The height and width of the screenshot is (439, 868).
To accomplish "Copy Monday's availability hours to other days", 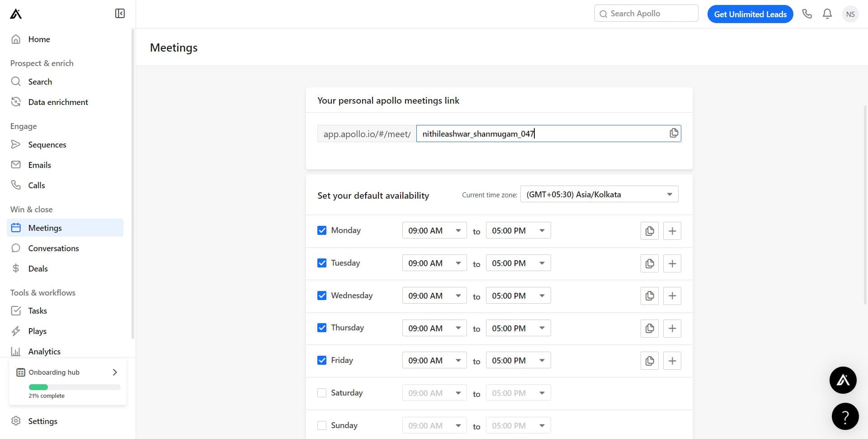I will [x=650, y=231].
